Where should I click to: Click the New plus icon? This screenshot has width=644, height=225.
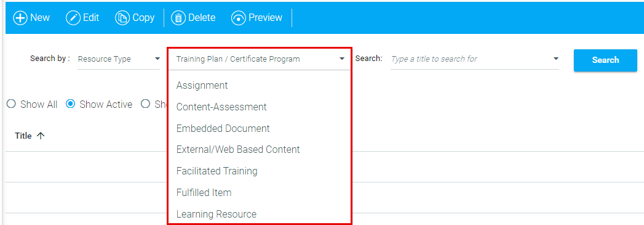point(20,18)
